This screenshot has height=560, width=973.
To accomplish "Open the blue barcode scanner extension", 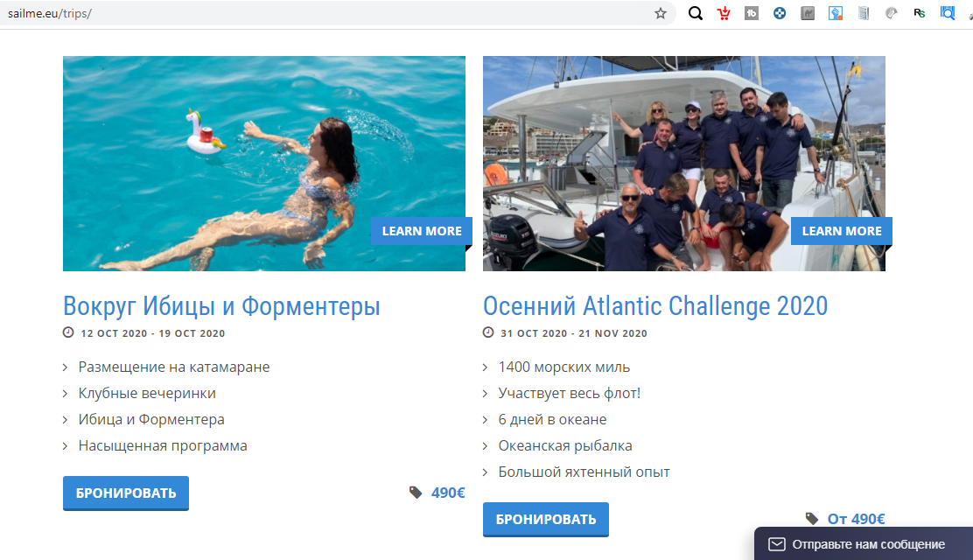I will [x=947, y=13].
